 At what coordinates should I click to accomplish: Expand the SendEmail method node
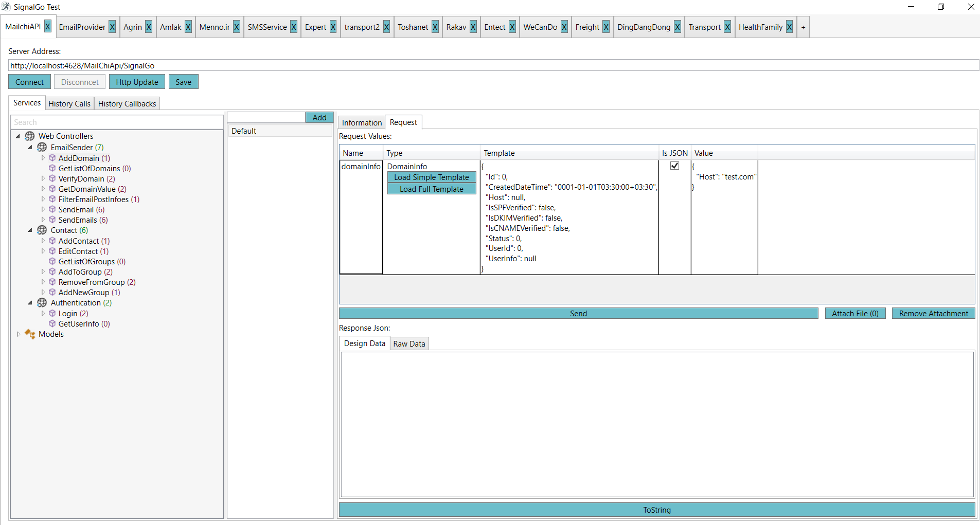click(x=43, y=210)
